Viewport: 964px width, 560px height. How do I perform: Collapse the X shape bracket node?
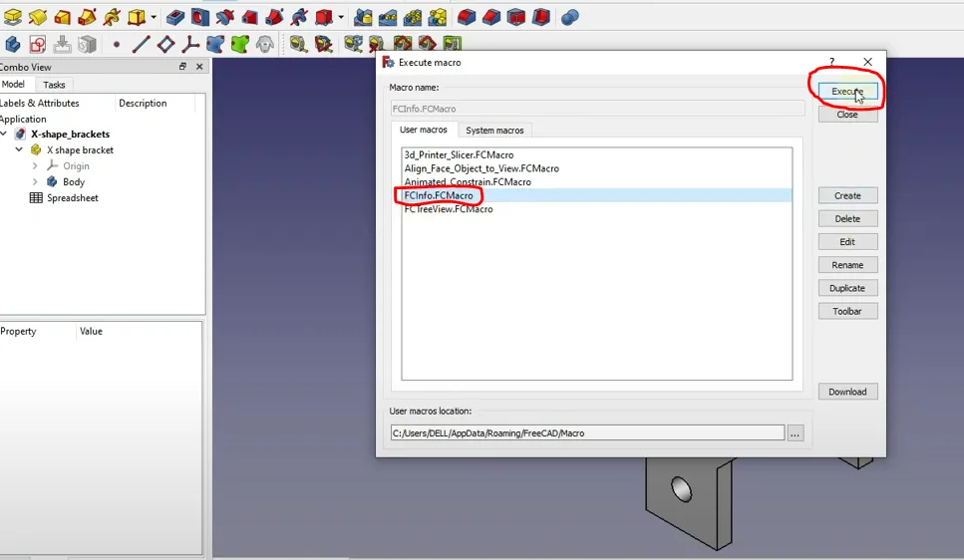click(x=19, y=150)
